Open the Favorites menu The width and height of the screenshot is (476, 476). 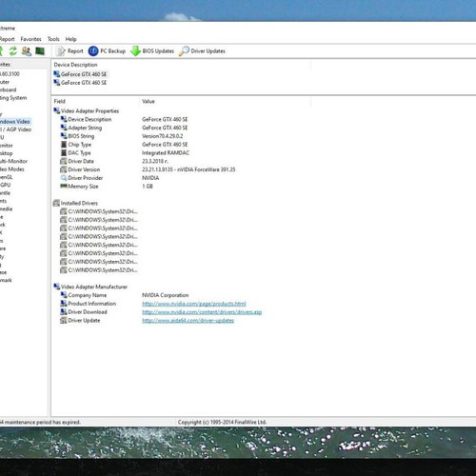coord(30,39)
